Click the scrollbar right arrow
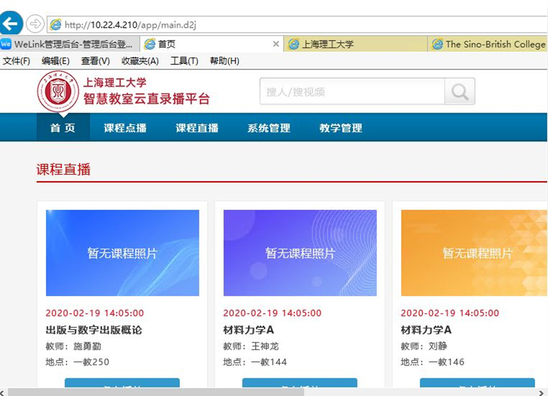The height and width of the screenshot is (396, 548). pyautogui.click(x=542, y=392)
